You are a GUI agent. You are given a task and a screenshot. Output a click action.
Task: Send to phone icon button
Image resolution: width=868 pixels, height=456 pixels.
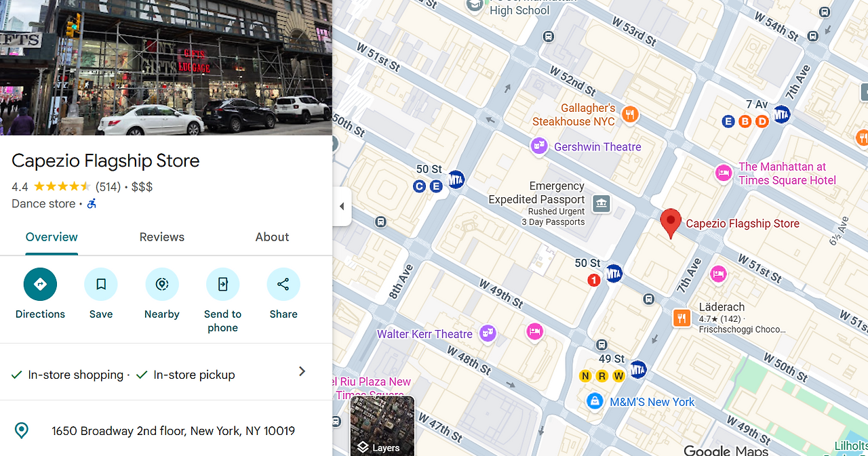pyautogui.click(x=222, y=285)
